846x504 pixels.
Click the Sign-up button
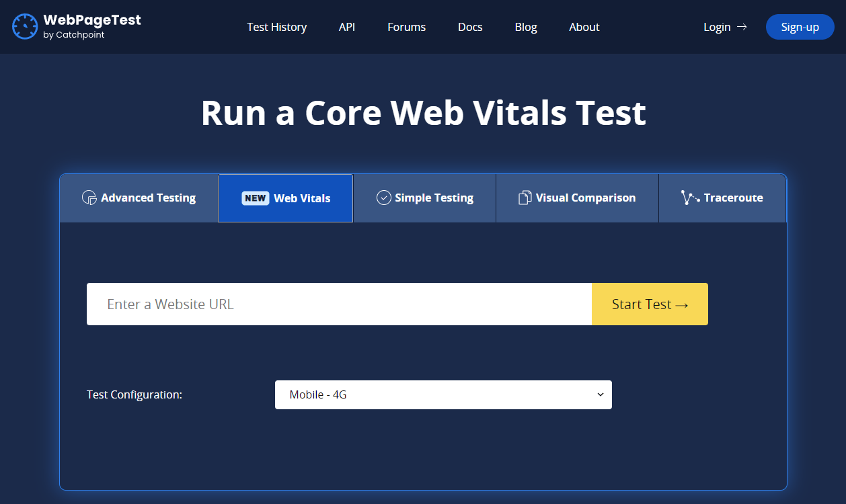coord(800,27)
